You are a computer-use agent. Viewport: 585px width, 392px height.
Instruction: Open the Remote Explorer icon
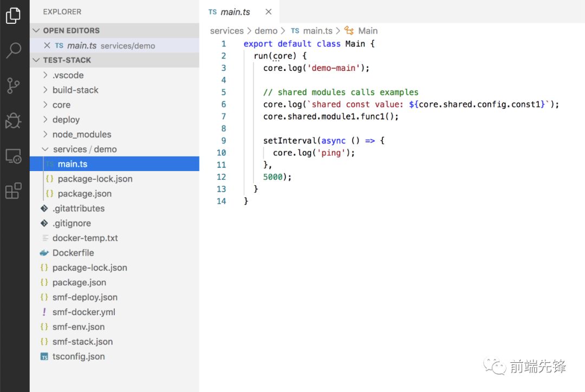click(13, 156)
